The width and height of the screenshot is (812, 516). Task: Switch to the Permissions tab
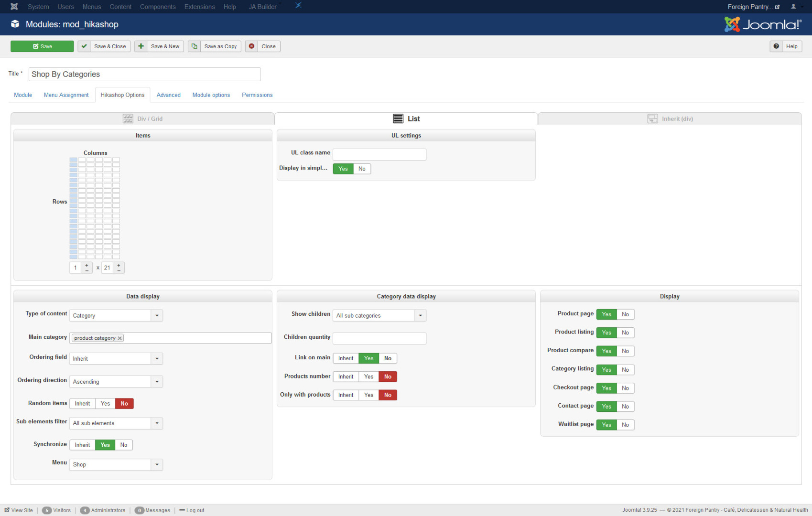(x=257, y=95)
